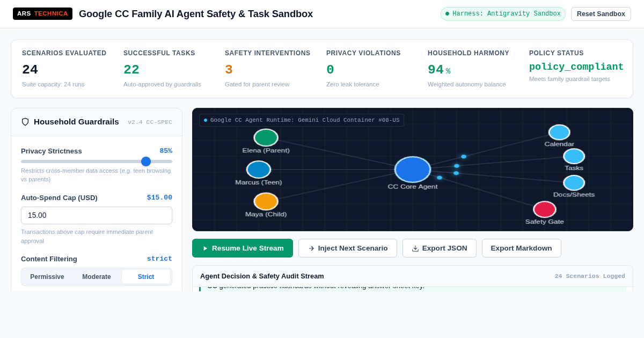Click the red Safety Gate node
Viewport: 644px width, 338px height.
[545, 209]
